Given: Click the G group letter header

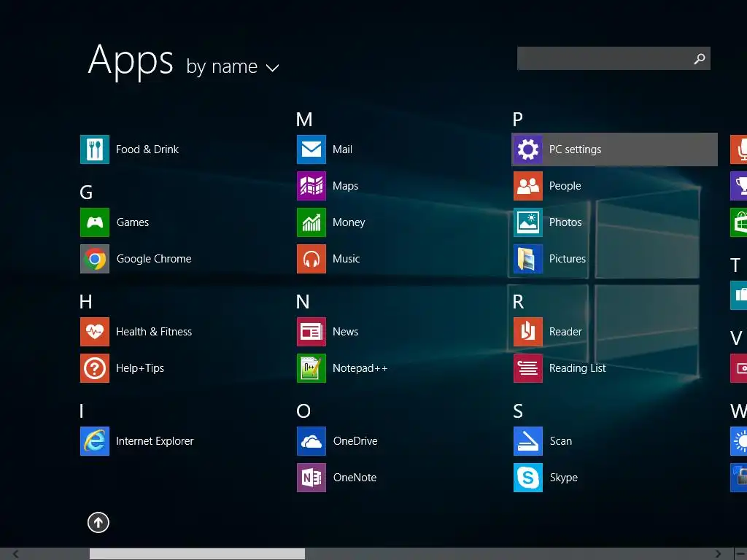Looking at the screenshot, I should 86,192.
